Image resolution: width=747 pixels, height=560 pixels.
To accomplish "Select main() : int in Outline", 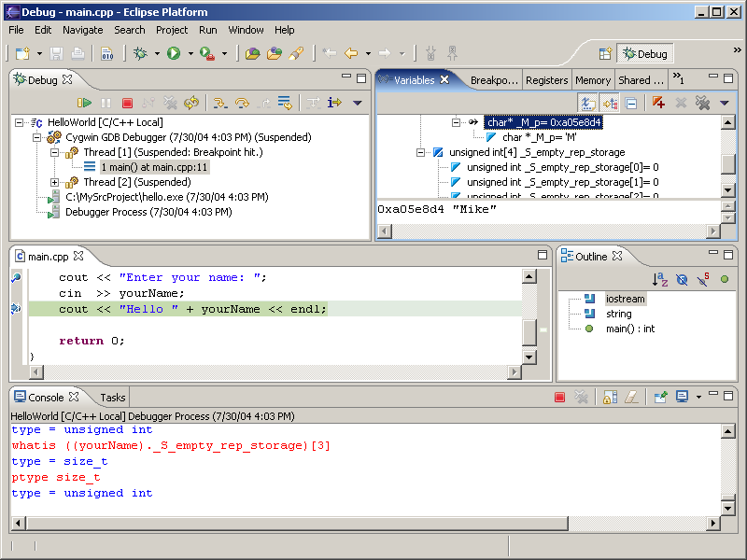I will (x=629, y=329).
